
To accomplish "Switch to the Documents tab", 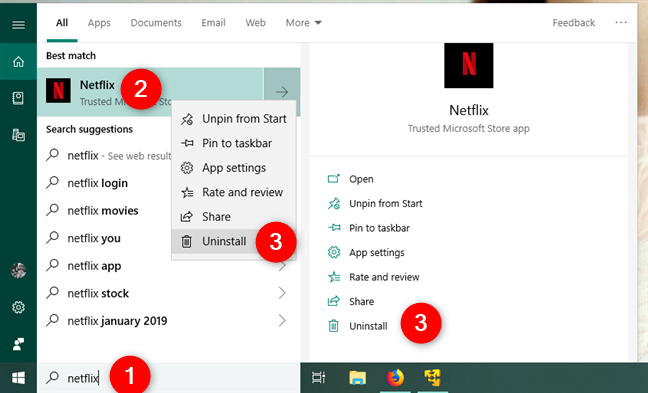I will [156, 23].
